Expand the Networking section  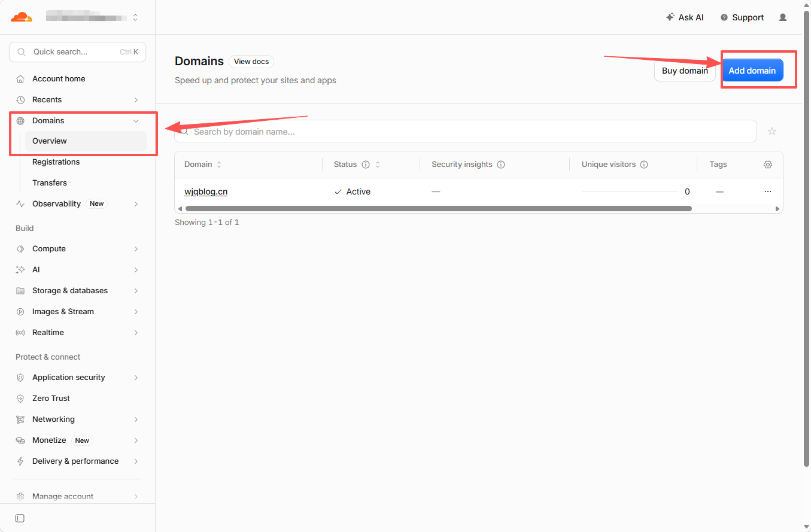coord(136,419)
